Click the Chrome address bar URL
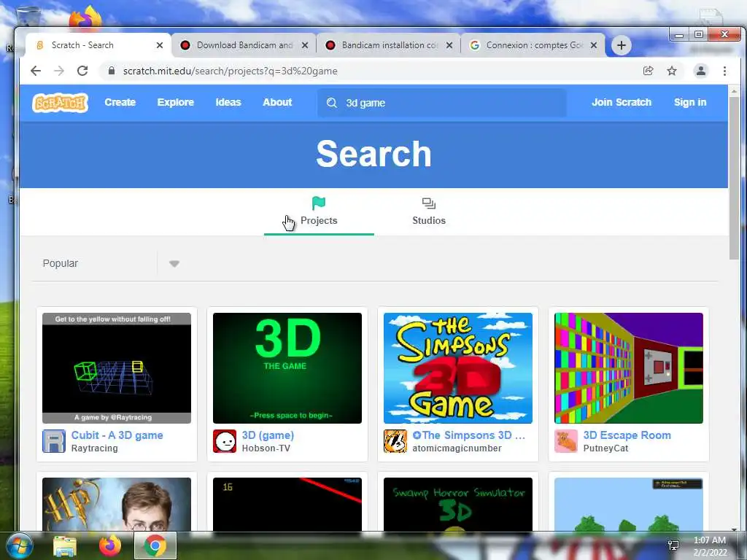 point(230,71)
